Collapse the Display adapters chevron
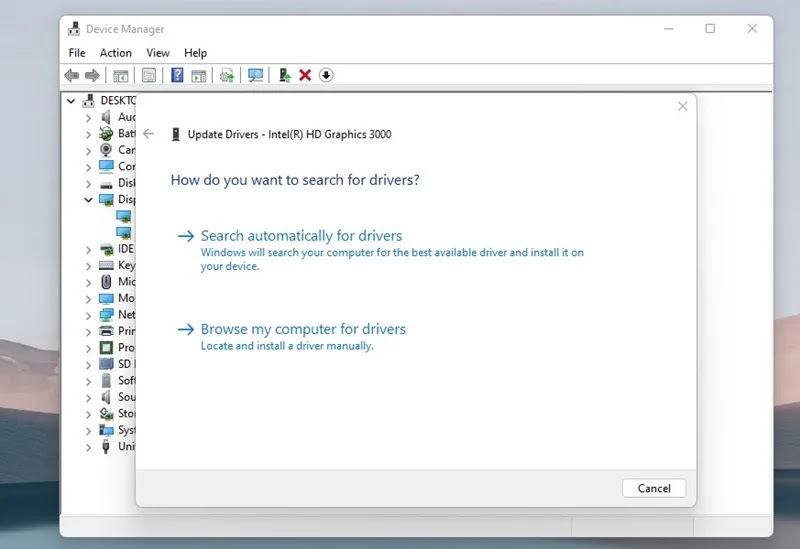 88,199
